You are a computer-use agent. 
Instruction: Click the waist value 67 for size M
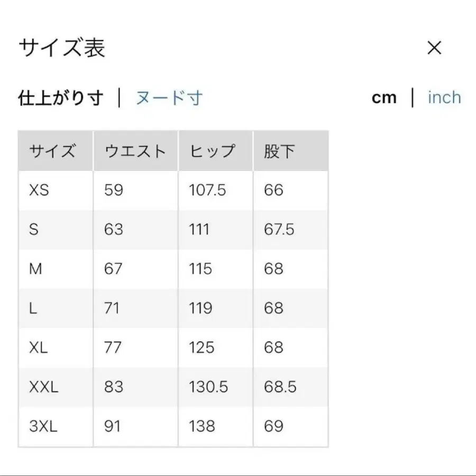(x=113, y=269)
